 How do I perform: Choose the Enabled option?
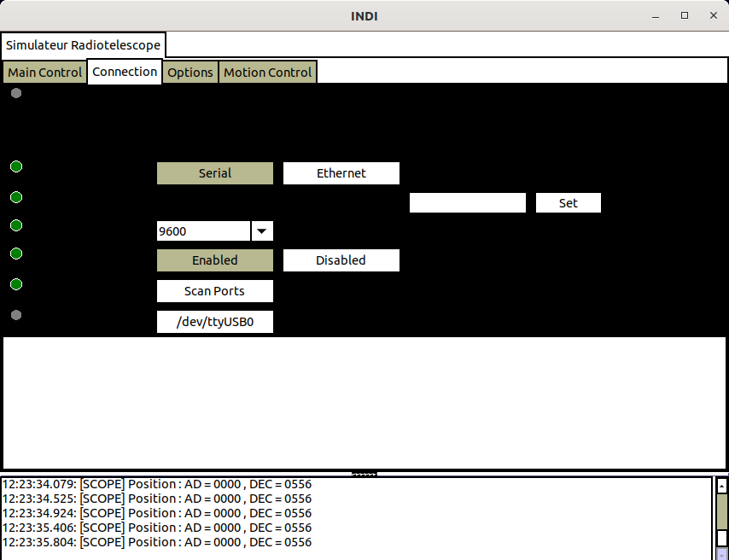coord(214,260)
